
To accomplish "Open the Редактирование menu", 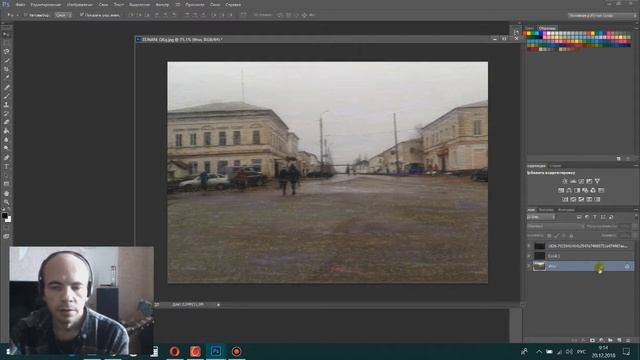I will click(x=45, y=4).
